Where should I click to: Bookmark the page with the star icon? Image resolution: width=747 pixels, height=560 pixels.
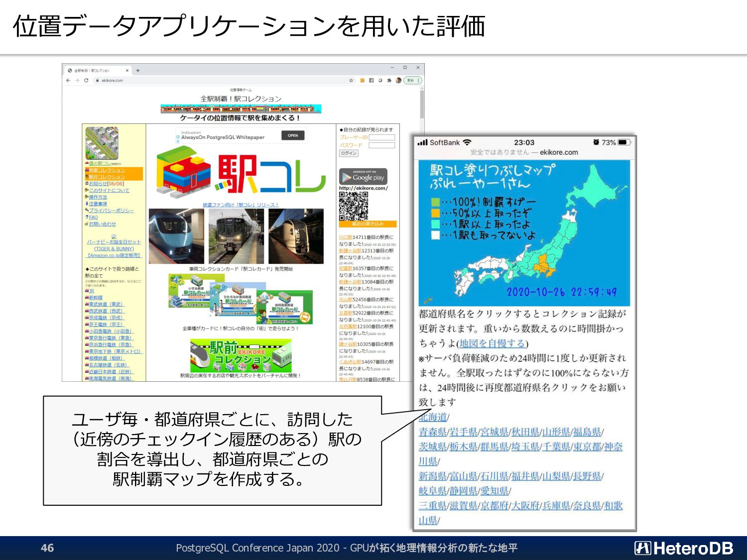(x=351, y=80)
